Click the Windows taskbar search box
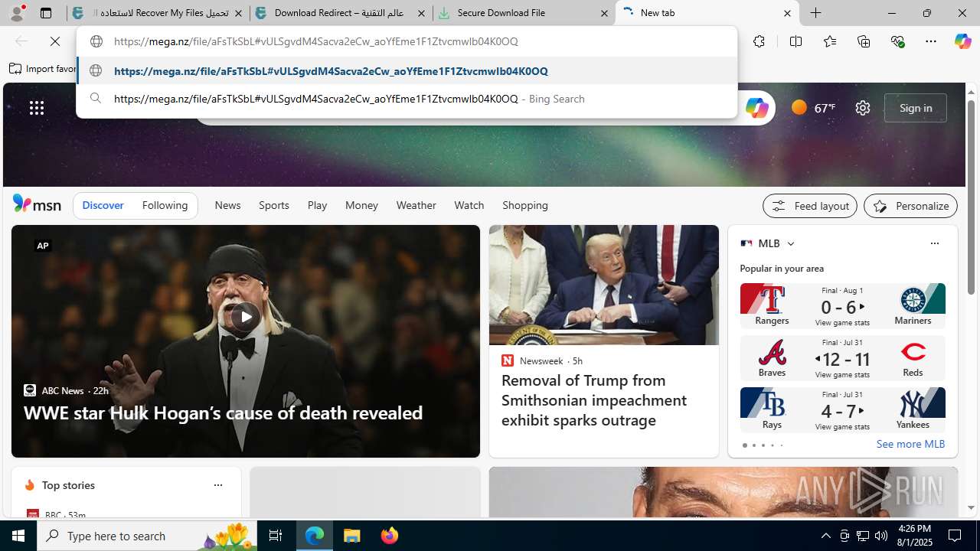This screenshot has height=551, width=980. [148, 536]
